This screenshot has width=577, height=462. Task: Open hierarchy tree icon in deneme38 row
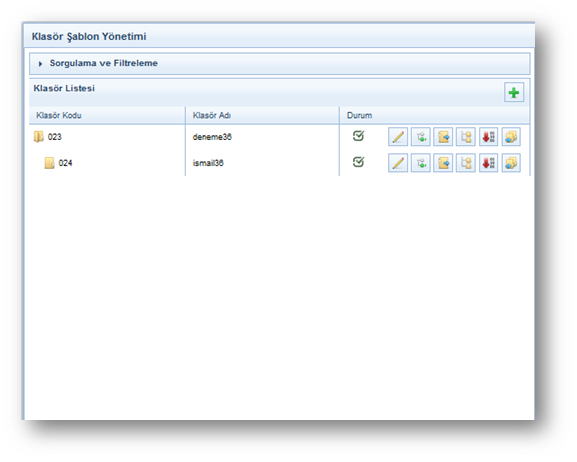tap(466, 137)
